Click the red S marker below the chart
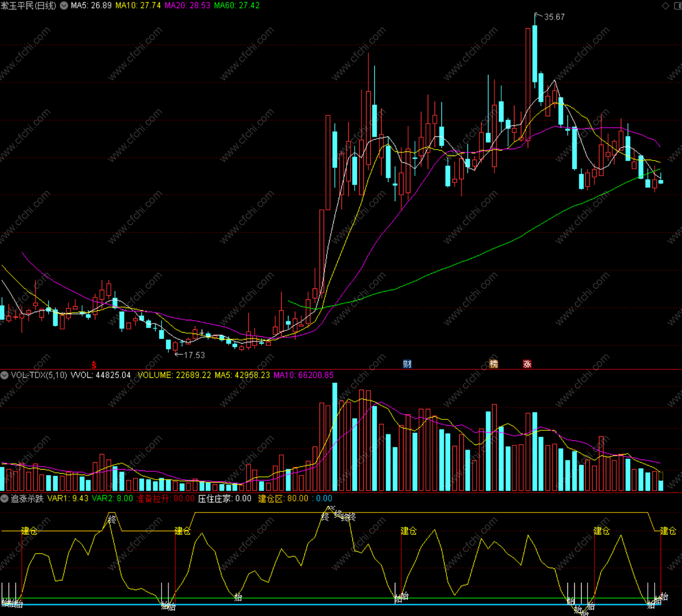The height and width of the screenshot is (616, 682). click(x=94, y=365)
